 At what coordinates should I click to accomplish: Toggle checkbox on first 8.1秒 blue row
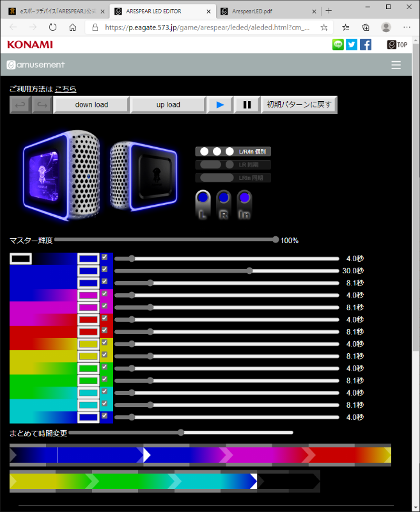tap(104, 282)
